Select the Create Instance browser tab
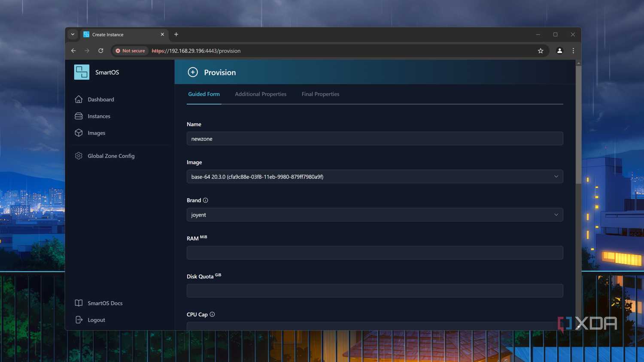Image resolution: width=644 pixels, height=362 pixels. tap(124, 34)
